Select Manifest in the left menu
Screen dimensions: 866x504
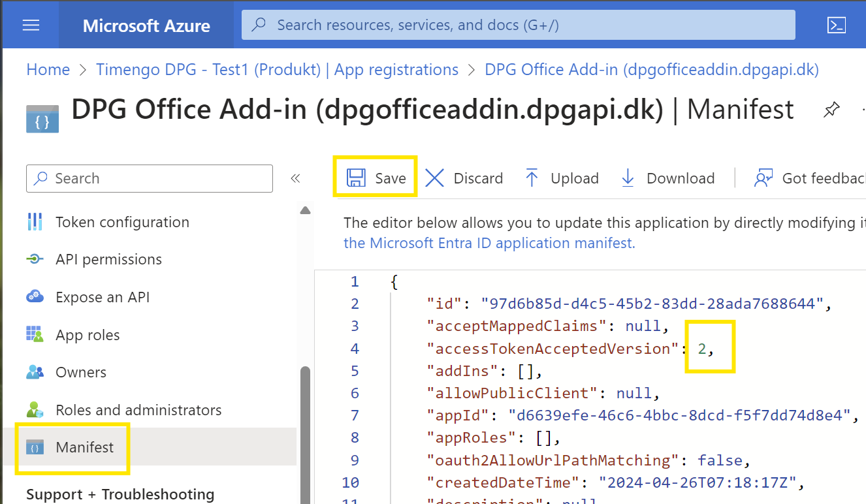84,447
